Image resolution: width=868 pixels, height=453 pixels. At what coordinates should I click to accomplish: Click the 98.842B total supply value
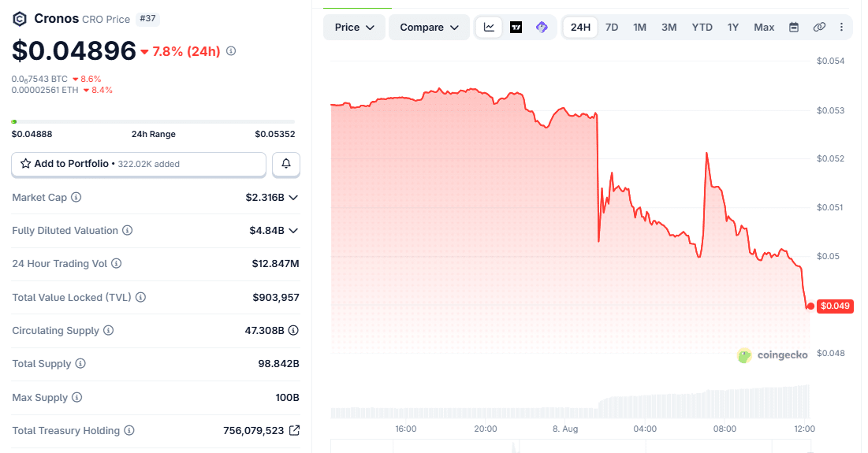pyautogui.click(x=278, y=364)
